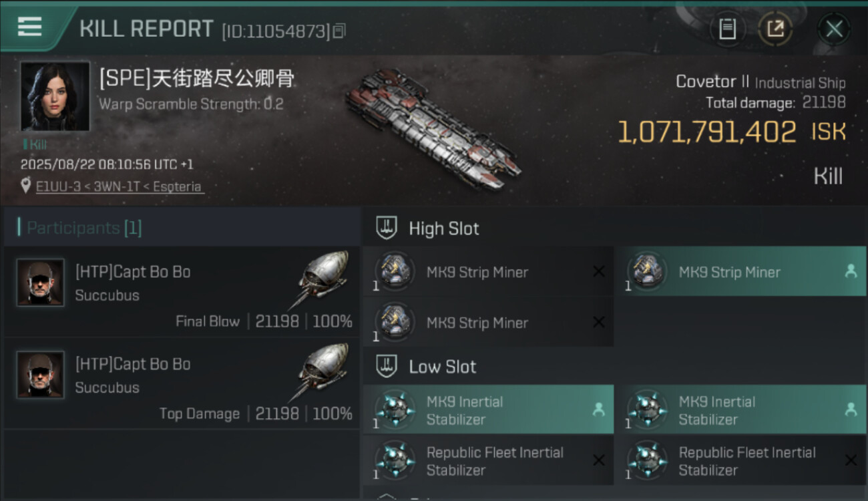
Task: Collapse the Low Slot section header
Action: pyautogui.click(x=442, y=367)
